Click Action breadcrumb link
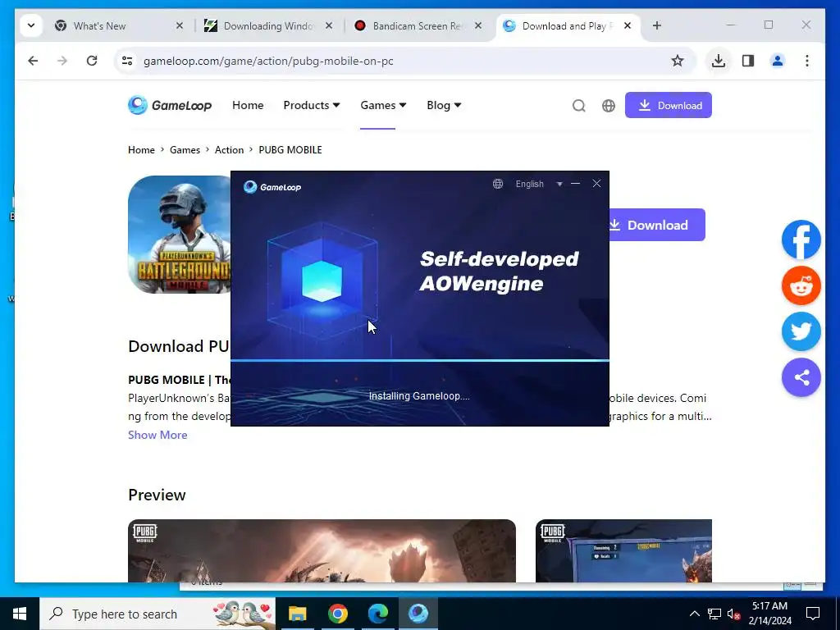This screenshot has width=840, height=630. [230, 150]
